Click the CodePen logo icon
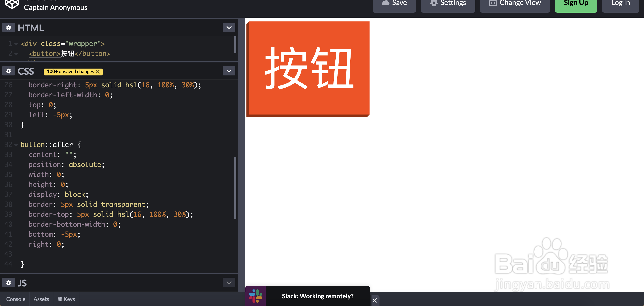Image resolution: width=644 pixels, height=306 pixels. [12, 4]
